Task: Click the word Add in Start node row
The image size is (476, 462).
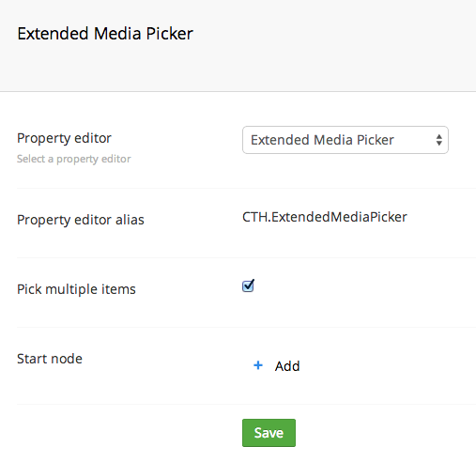Action: [287, 366]
